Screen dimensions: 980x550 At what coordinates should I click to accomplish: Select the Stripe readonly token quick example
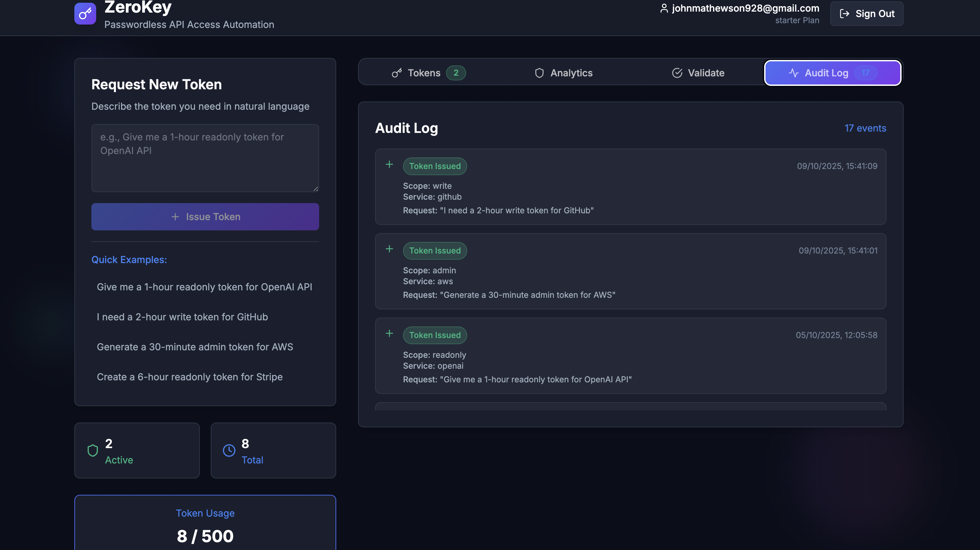coord(190,377)
